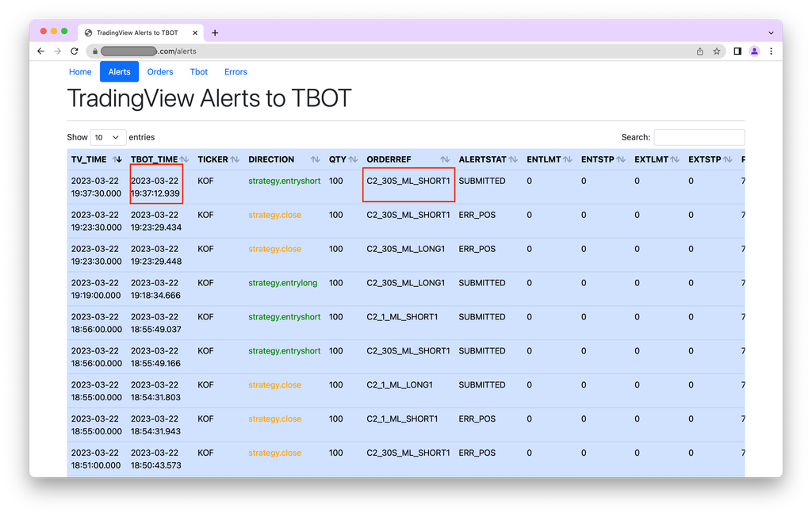Switch to the Orders page
Image resolution: width=812 pixels, height=516 pixels.
pos(160,72)
